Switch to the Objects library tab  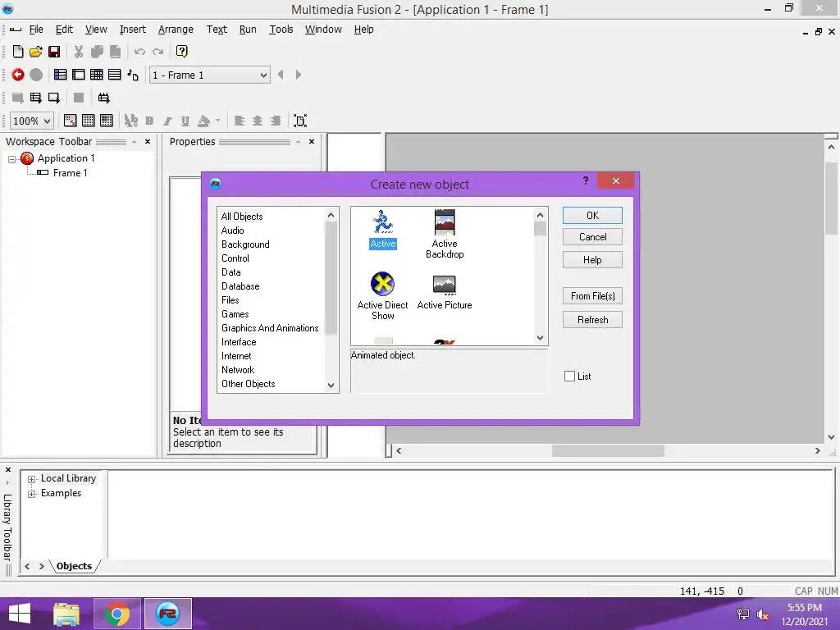click(74, 566)
